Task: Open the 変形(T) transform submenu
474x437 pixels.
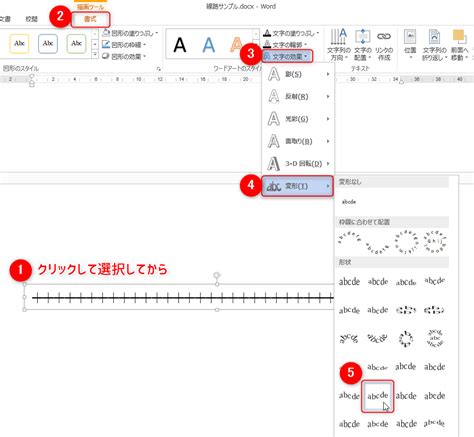Action: pos(297,186)
